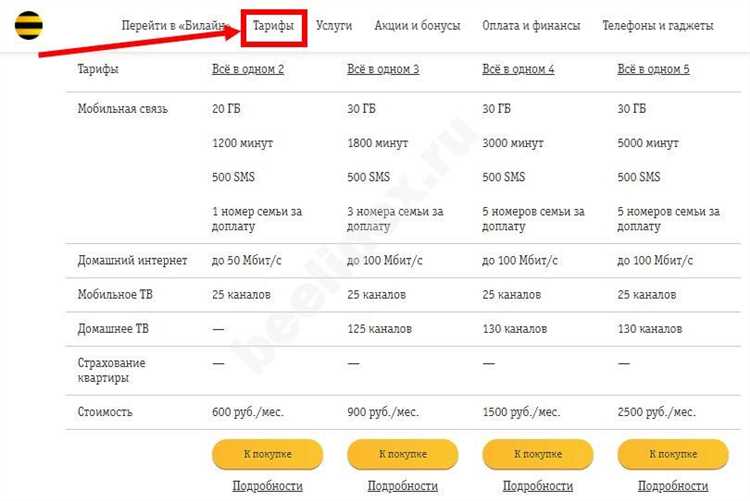Click the 3000 минут cell
Screen dimensions: 750x501
(x=513, y=143)
